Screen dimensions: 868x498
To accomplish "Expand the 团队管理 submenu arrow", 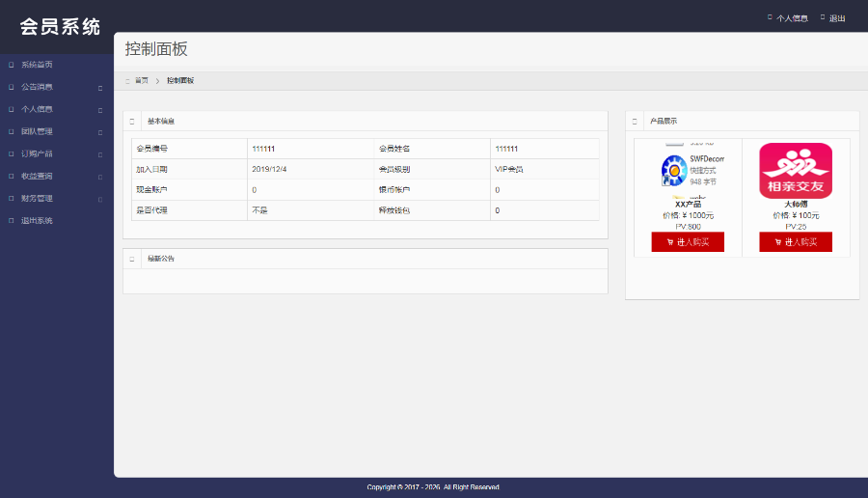I will pyautogui.click(x=100, y=132).
